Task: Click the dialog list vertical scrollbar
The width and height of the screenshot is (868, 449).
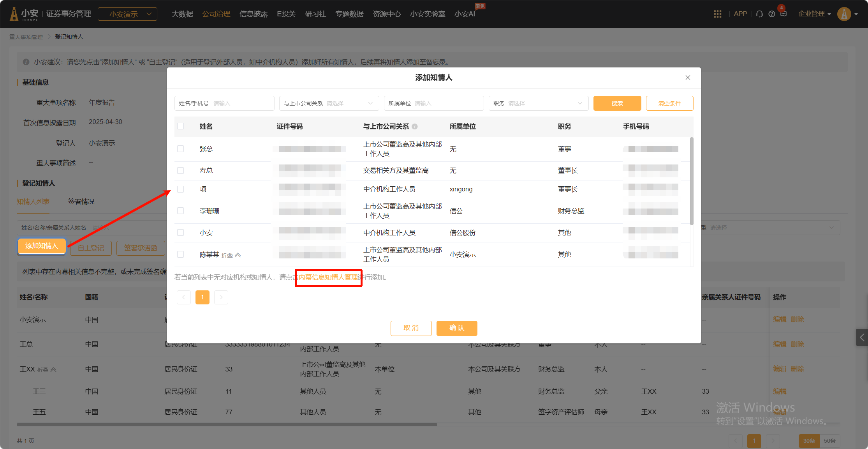Action: (691, 181)
